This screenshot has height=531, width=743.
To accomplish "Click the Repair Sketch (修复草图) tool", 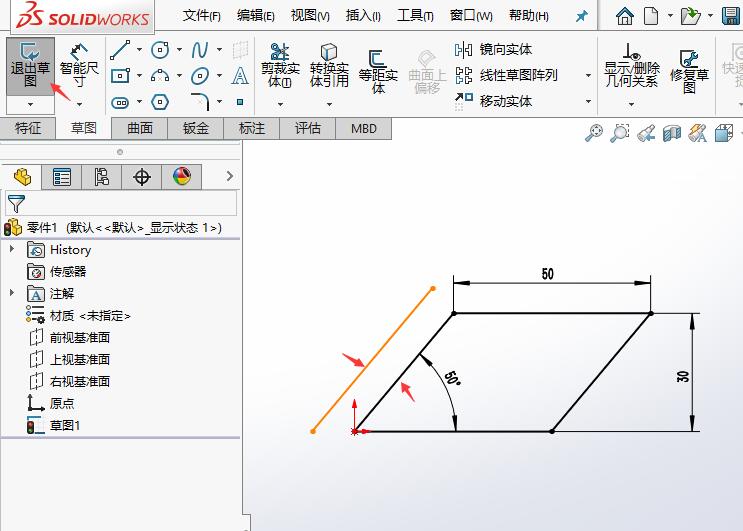I will pos(689,72).
